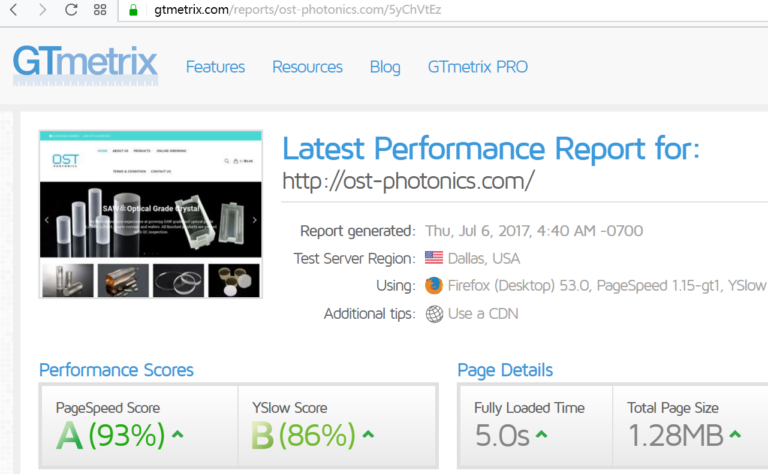768x474 pixels.
Task: Click the YSlow Score label
Action: pyautogui.click(x=289, y=408)
